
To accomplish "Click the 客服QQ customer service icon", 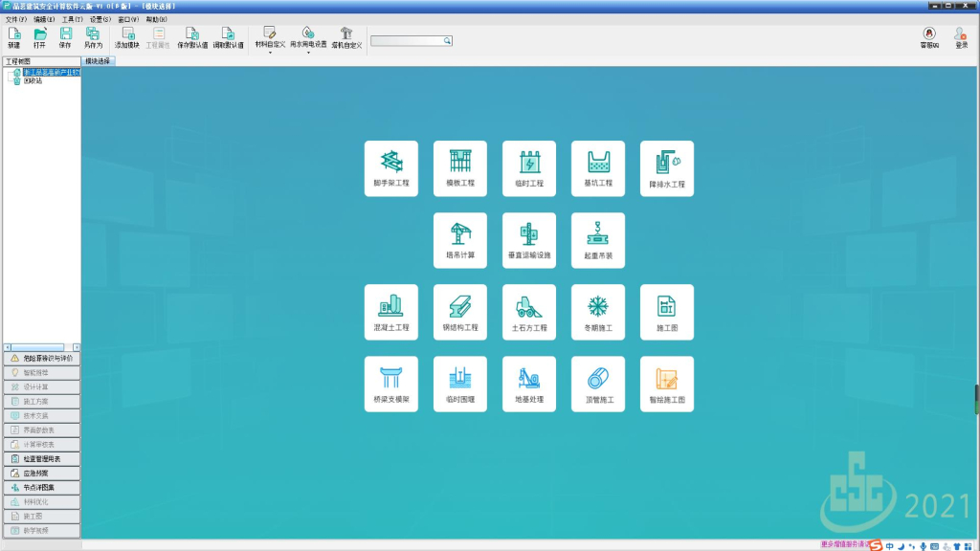I will (929, 37).
